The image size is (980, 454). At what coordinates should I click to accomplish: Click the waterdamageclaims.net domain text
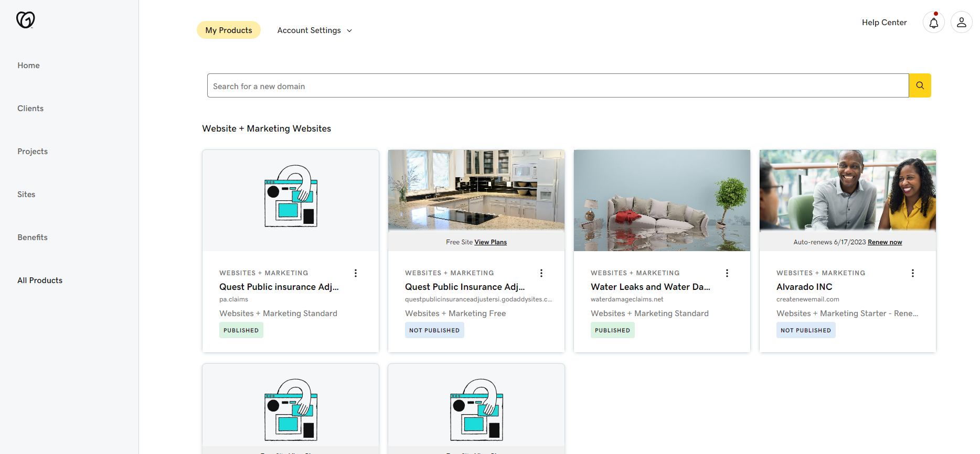pyautogui.click(x=627, y=299)
